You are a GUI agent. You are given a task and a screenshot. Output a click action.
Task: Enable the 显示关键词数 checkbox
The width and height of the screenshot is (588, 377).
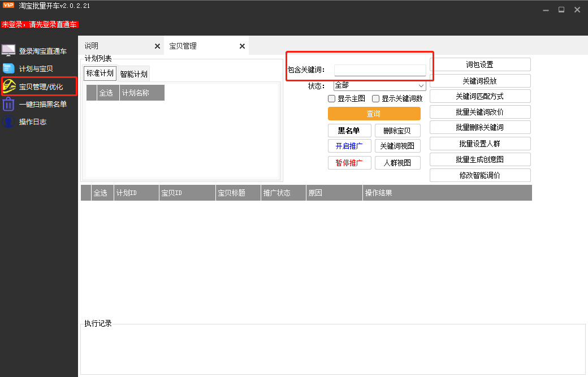375,98
